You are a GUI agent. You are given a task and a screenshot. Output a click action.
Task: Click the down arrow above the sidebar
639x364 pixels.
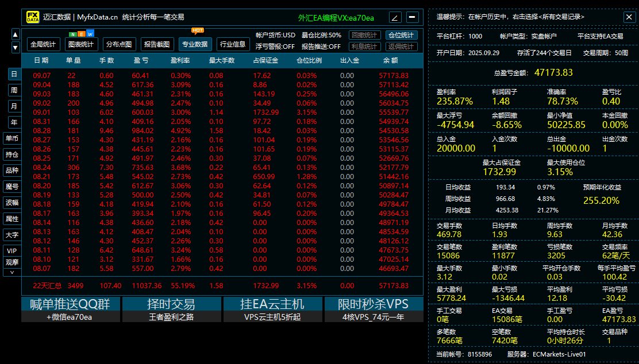(x=16, y=47)
